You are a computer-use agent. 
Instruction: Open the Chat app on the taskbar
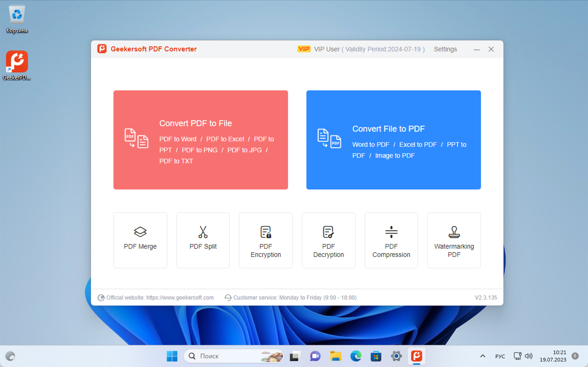[315, 356]
